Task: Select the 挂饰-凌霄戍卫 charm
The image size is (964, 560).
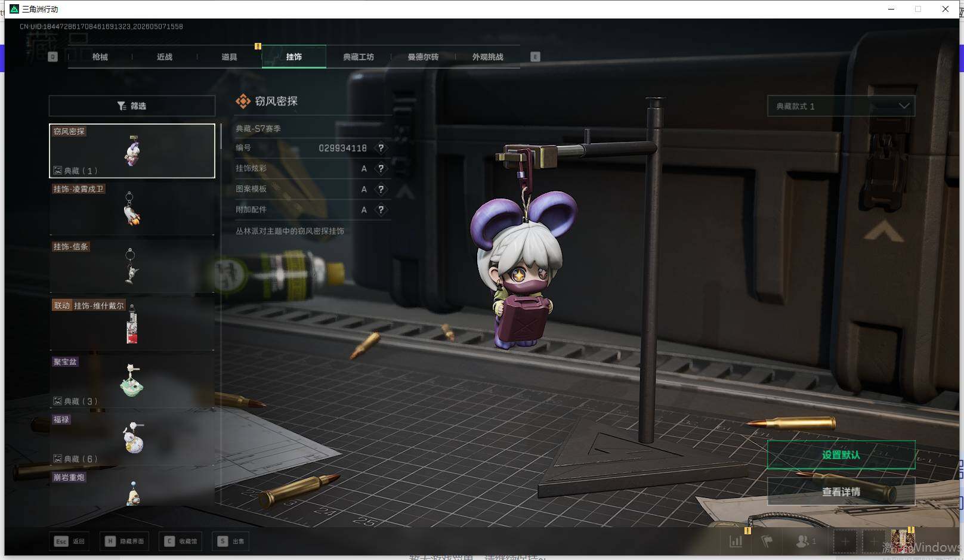Action: point(132,208)
